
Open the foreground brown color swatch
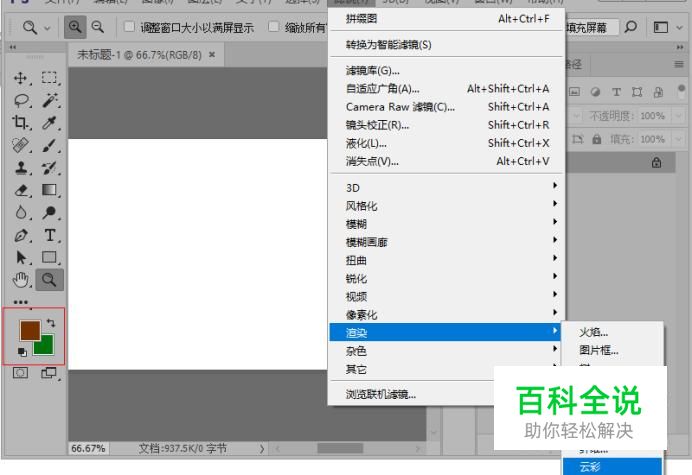tap(29, 330)
